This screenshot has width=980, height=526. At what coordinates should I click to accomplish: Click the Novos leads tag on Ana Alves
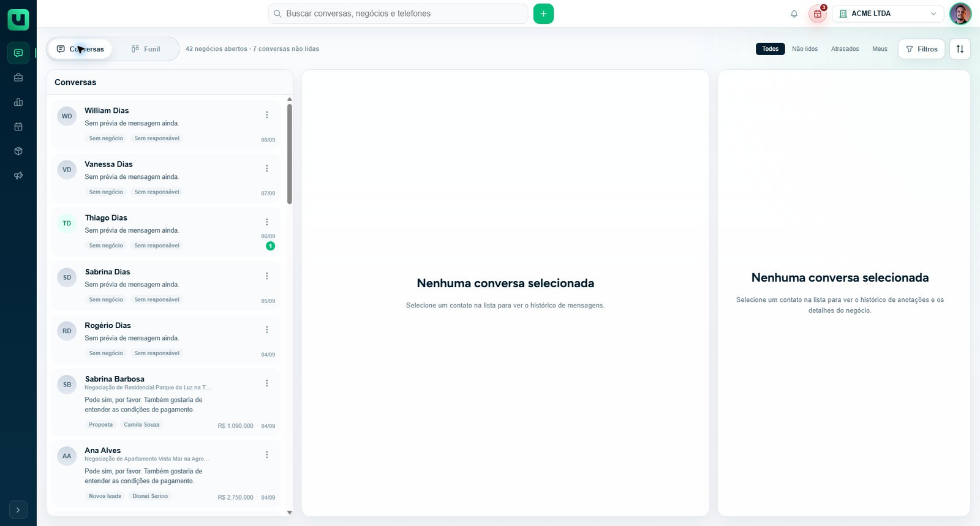click(x=105, y=496)
